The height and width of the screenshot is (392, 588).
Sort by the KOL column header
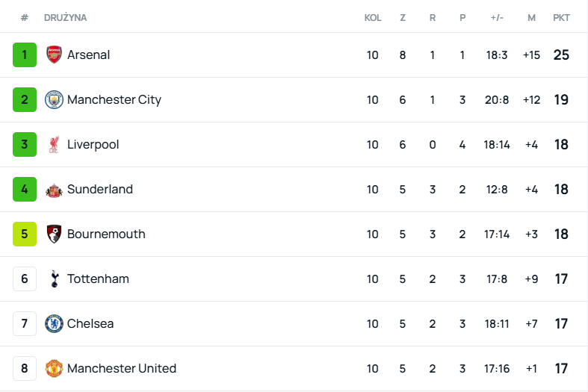tap(373, 17)
